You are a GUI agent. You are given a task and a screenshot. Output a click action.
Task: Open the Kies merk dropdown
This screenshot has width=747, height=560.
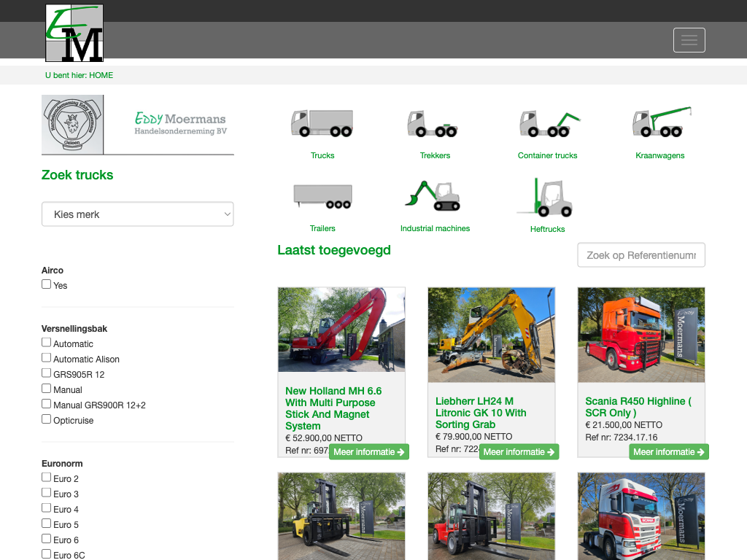click(x=138, y=214)
